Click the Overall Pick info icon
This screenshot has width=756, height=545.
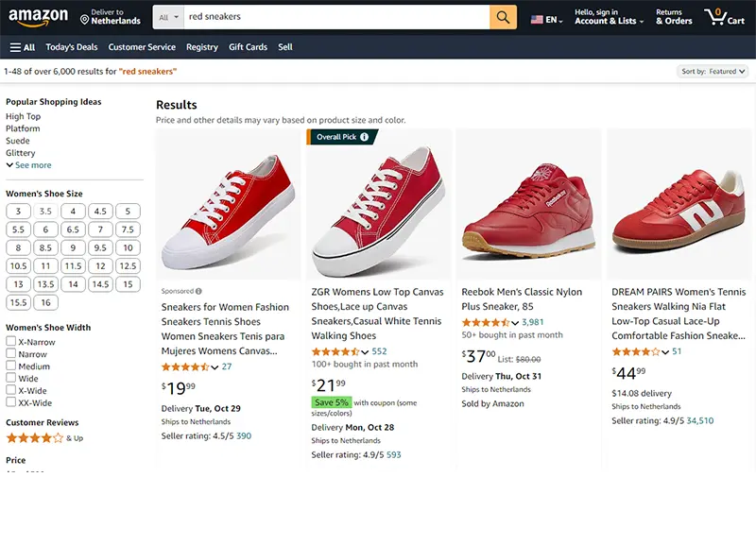pyautogui.click(x=365, y=137)
